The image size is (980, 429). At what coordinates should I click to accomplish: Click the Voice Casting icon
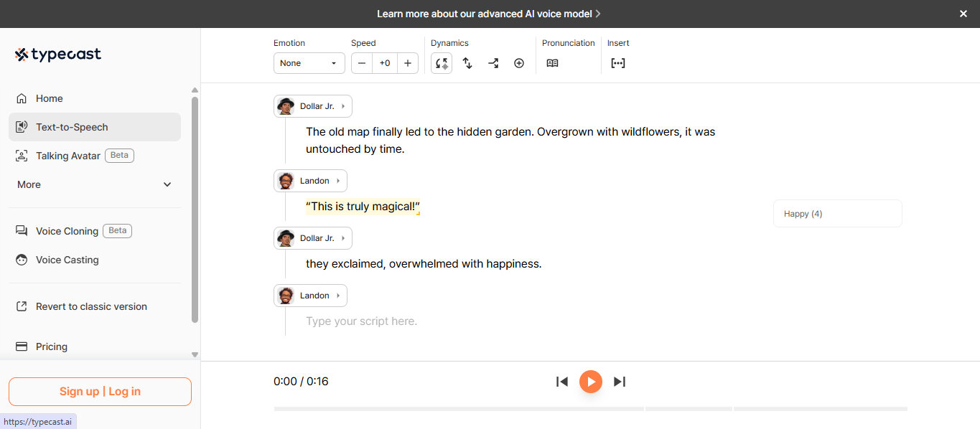pyautogui.click(x=22, y=260)
